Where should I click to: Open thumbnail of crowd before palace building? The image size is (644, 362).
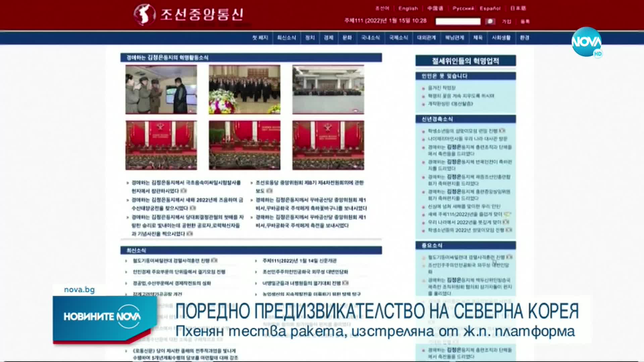click(328, 89)
